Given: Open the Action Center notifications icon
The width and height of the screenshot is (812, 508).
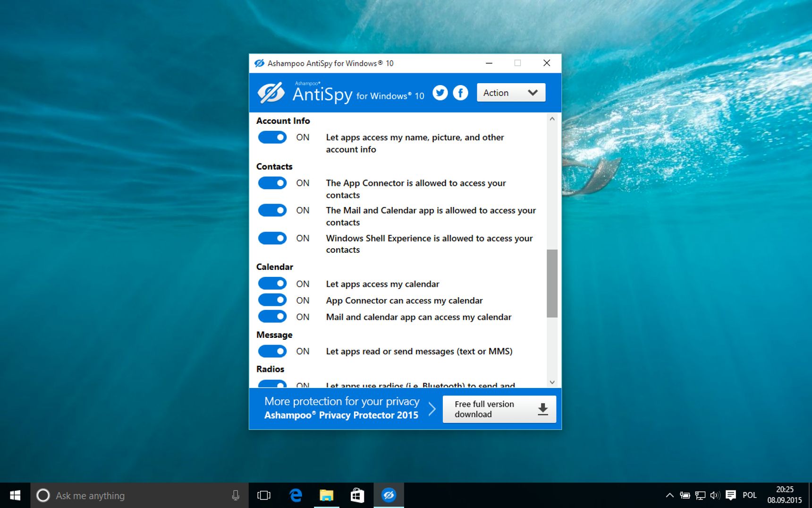Looking at the screenshot, I should (x=731, y=495).
